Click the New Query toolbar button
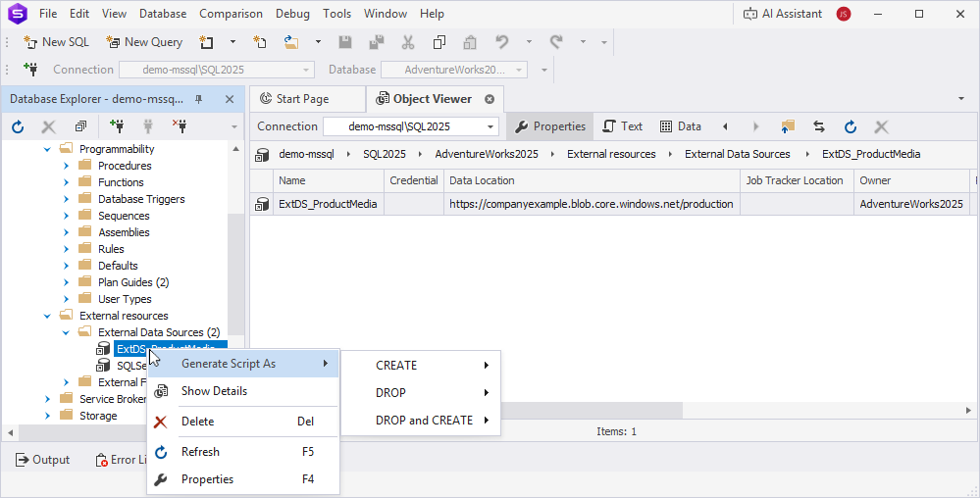 144,42
